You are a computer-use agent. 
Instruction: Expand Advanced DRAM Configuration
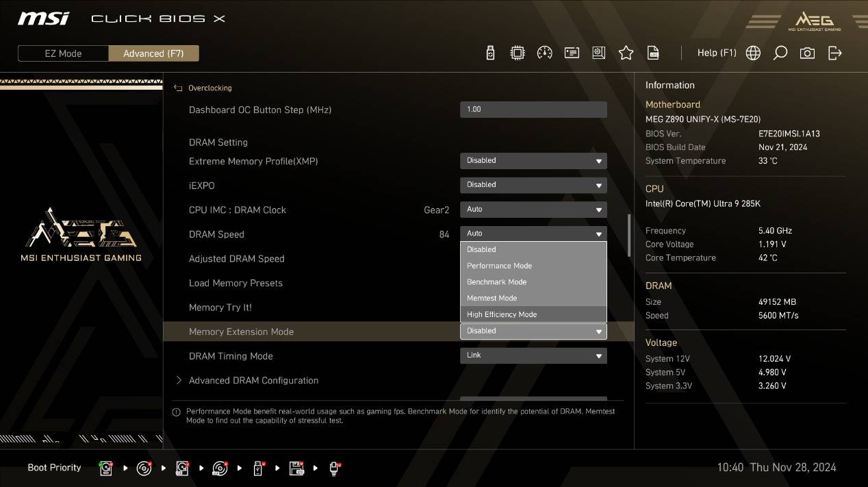(x=253, y=380)
